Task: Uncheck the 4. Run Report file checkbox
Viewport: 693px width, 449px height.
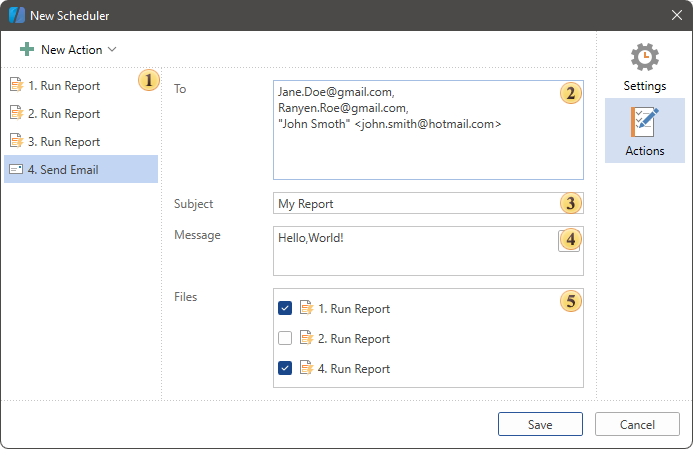Action: pos(285,369)
